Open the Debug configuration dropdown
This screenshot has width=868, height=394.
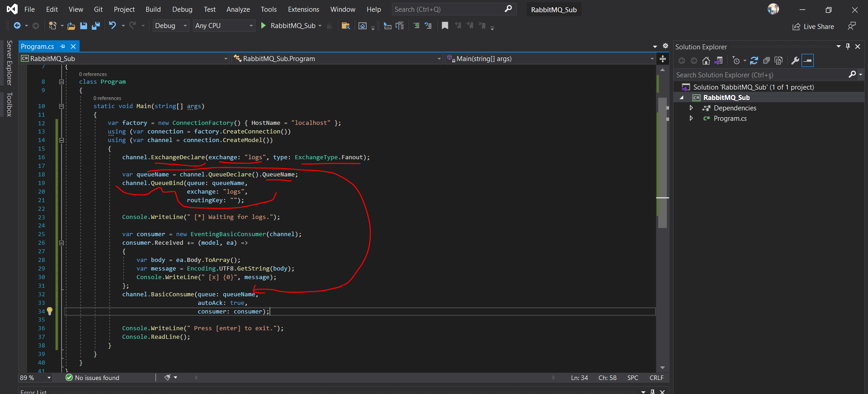pyautogui.click(x=170, y=26)
